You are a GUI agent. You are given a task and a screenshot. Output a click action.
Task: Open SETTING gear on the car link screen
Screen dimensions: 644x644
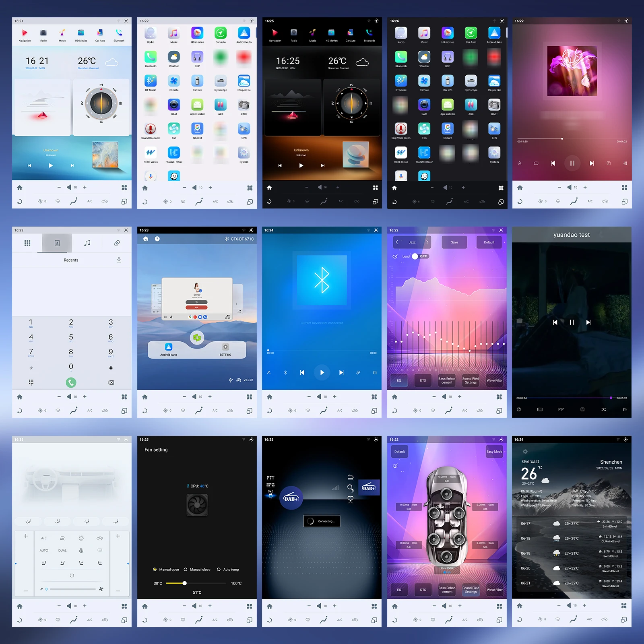pos(225,349)
